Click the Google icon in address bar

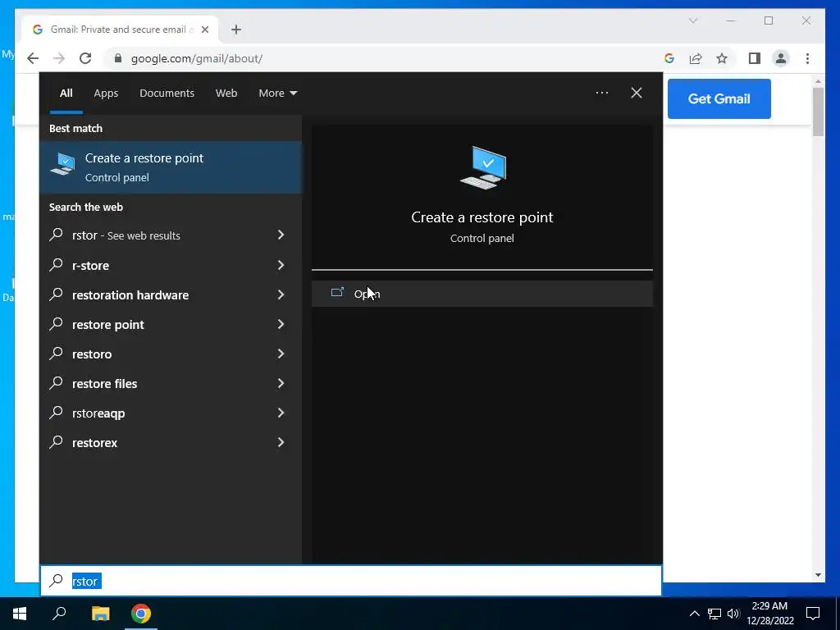[x=669, y=58]
